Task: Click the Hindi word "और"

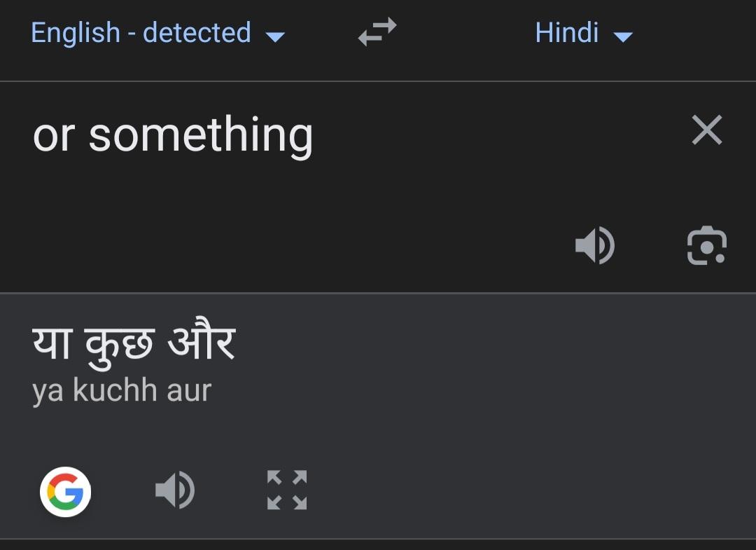Action: [x=201, y=343]
